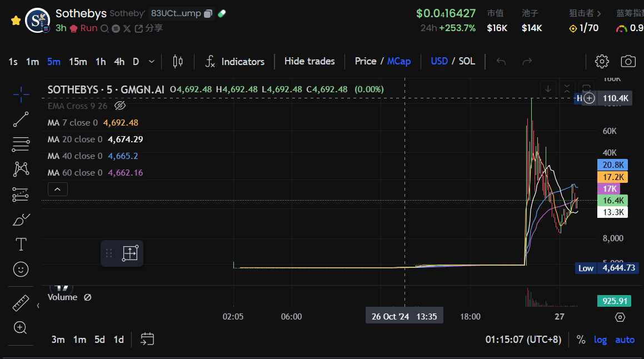Click Hide trades button
This screenshot has width=644, height=359.
tap(309, 61)
